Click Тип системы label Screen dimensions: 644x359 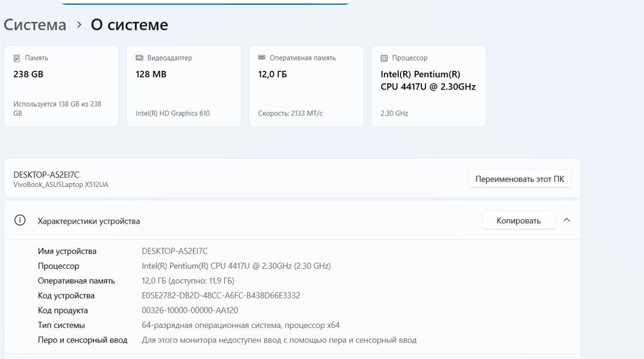pyautogui.click(x=61, y=325)
